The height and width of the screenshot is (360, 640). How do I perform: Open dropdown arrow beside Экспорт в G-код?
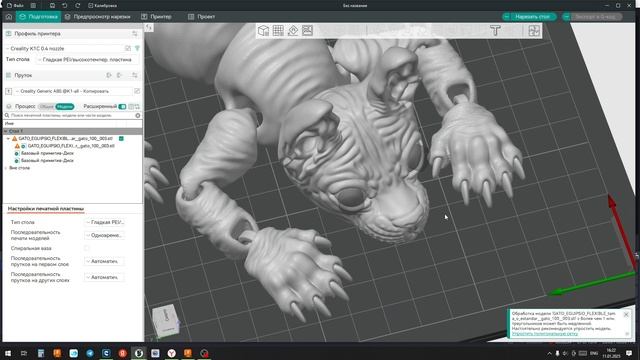point(567,17)
